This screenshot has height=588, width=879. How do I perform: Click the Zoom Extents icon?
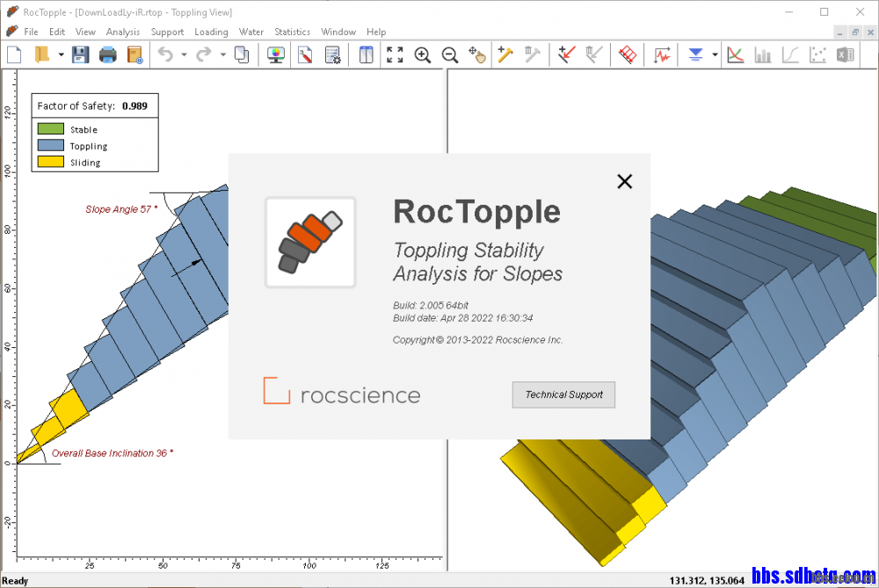click(395, 54)
